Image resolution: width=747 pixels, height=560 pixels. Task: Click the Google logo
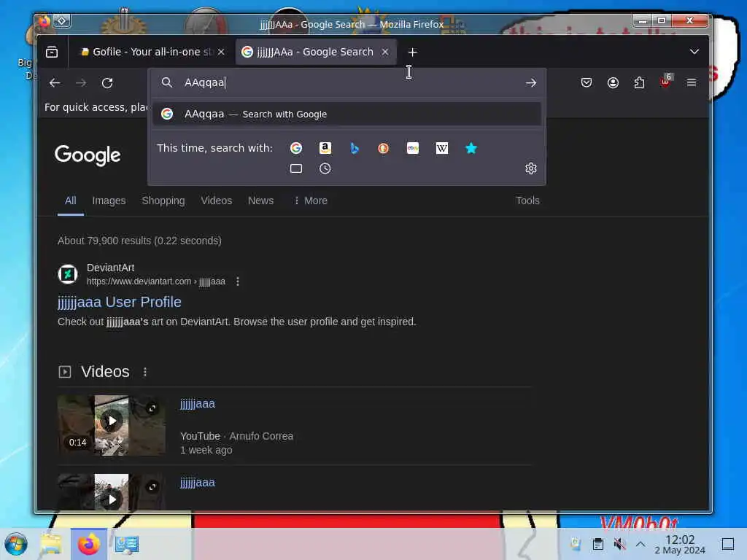point(88,155)
